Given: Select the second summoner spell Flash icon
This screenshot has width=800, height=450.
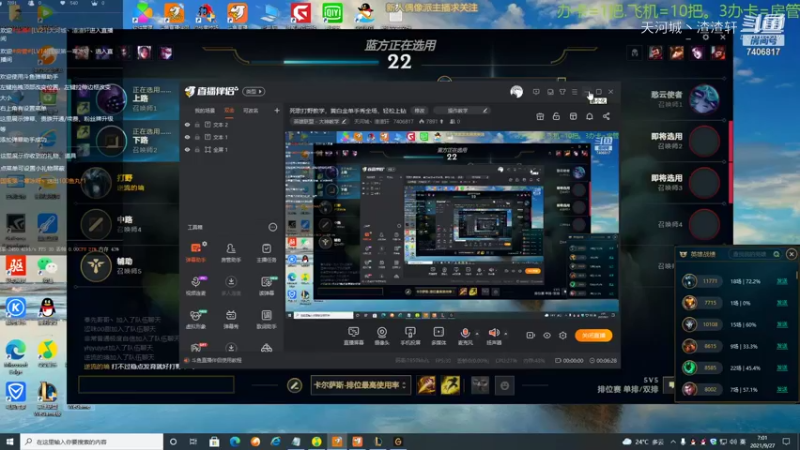Looking at the screenshot, I should pyautogui.click(x=450, y=385).
